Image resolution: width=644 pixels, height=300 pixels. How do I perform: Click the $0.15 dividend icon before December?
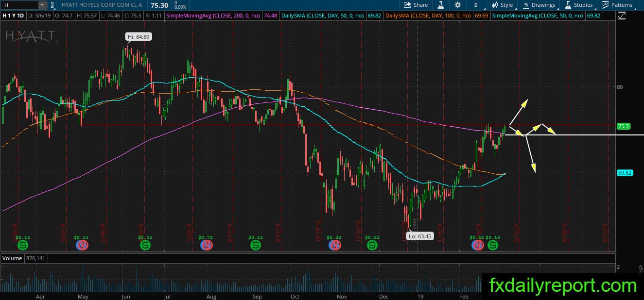tap(372, 245)
